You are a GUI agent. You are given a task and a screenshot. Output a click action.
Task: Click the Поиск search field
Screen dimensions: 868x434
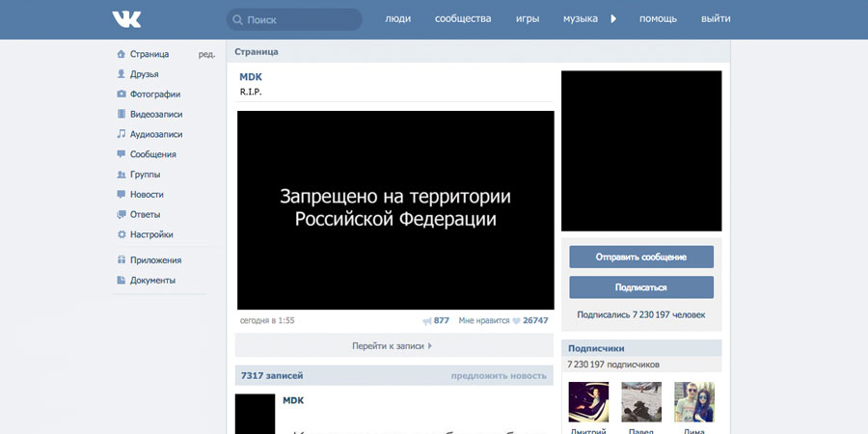(x=294, y=20)
